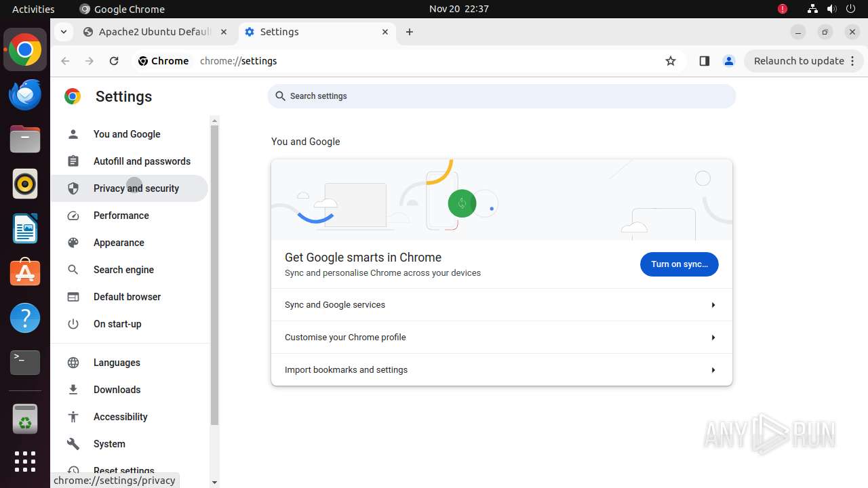This screenshot has width=868, height=488.
Task: Click the Chrome site info chip
Action: pos(163,61)
